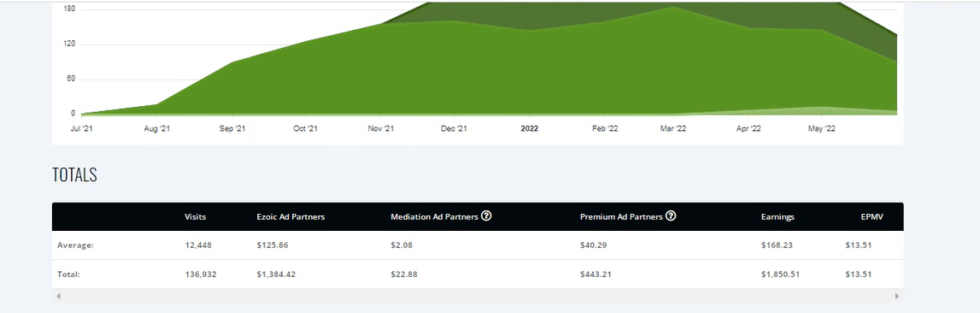Screen dimensions: 980x313
Task: Click the Mar '22 chart axis label
Action: [672, 128]
